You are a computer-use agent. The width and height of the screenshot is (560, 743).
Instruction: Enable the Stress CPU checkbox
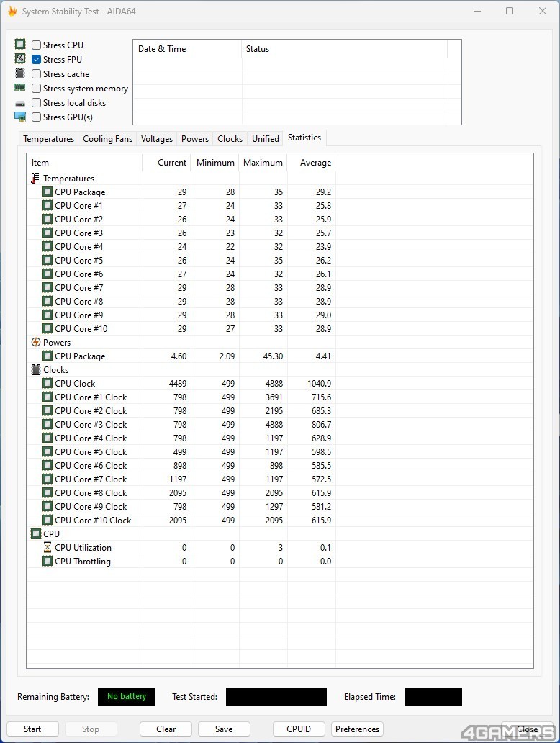(36, 45)
